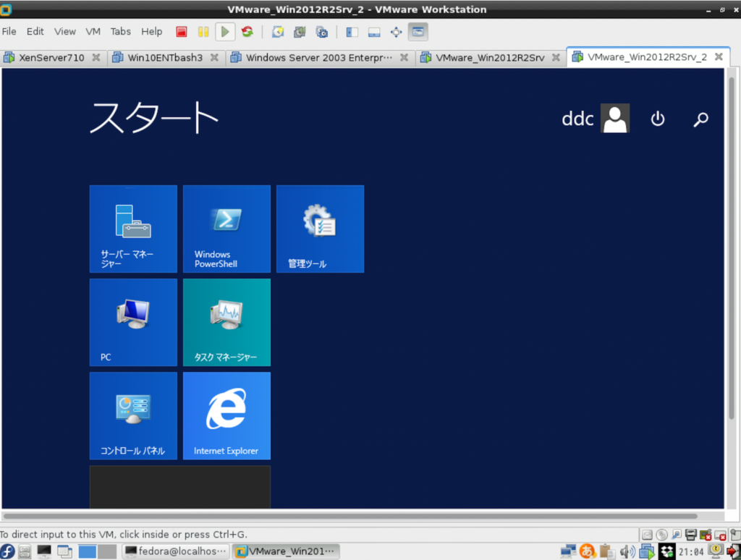Revert to snapshot using toolbar icon
741x560 pixels.
point(300,32)
